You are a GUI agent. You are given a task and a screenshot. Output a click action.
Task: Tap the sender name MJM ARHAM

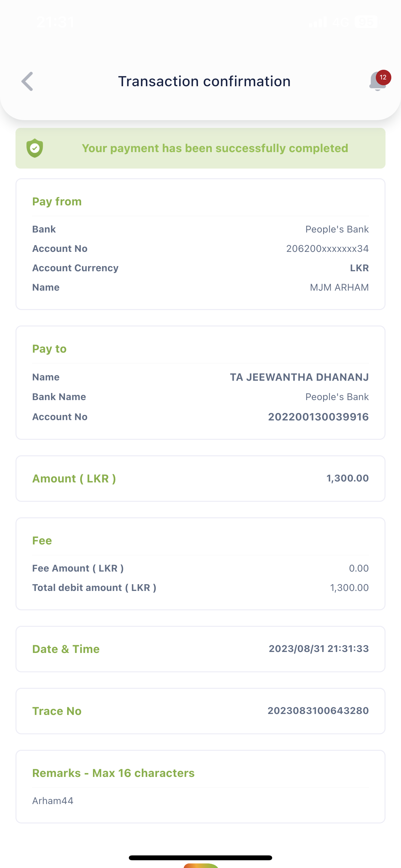click(339, 287)
